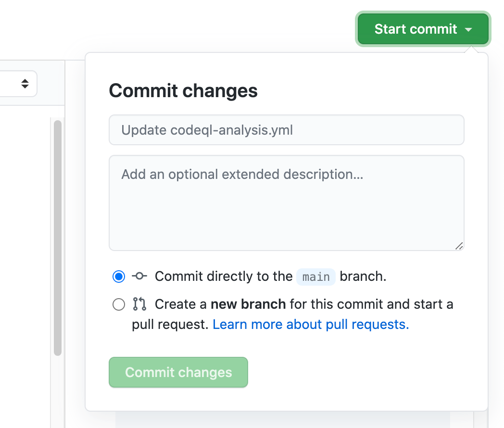Click the caret icon on Start commit button
The height and width of the screenshot is (428, 504).
pyautogui.click(x=469, y=29)
